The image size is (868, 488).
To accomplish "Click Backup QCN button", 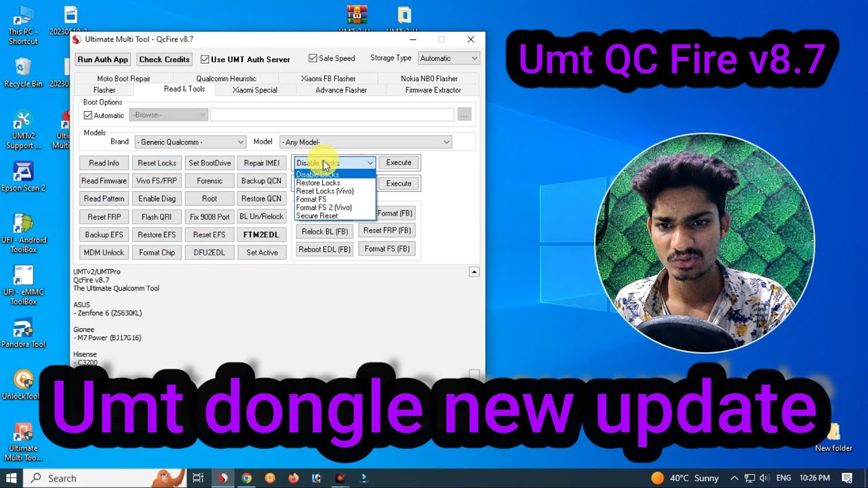I will 262,181.
